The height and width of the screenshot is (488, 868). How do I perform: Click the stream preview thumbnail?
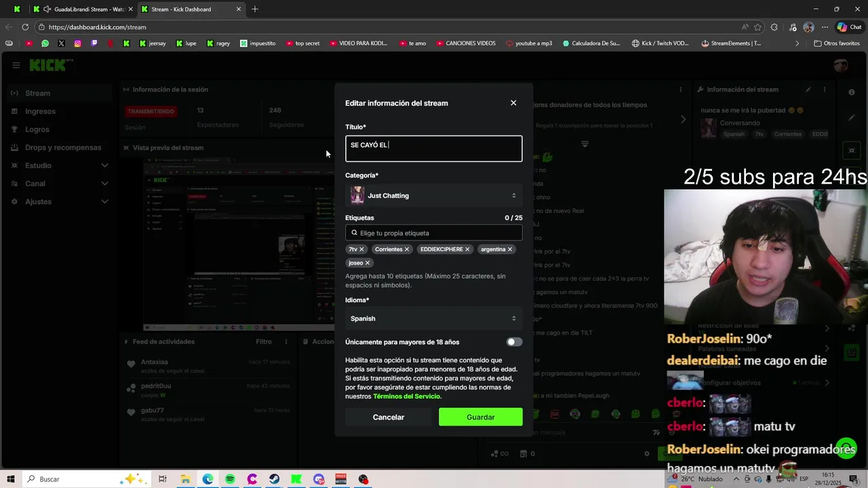pos(239,245)
